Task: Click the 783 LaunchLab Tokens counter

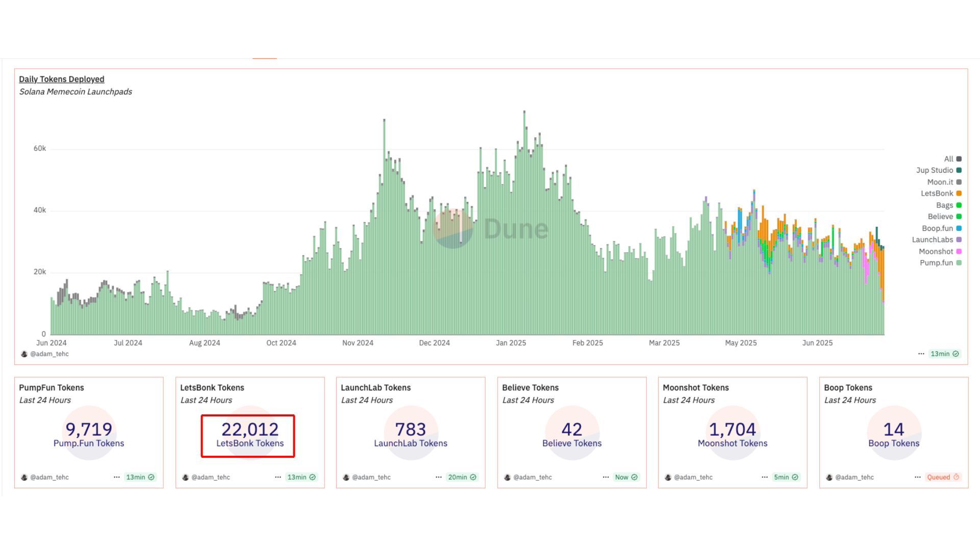Action: [x=411, y=434]
